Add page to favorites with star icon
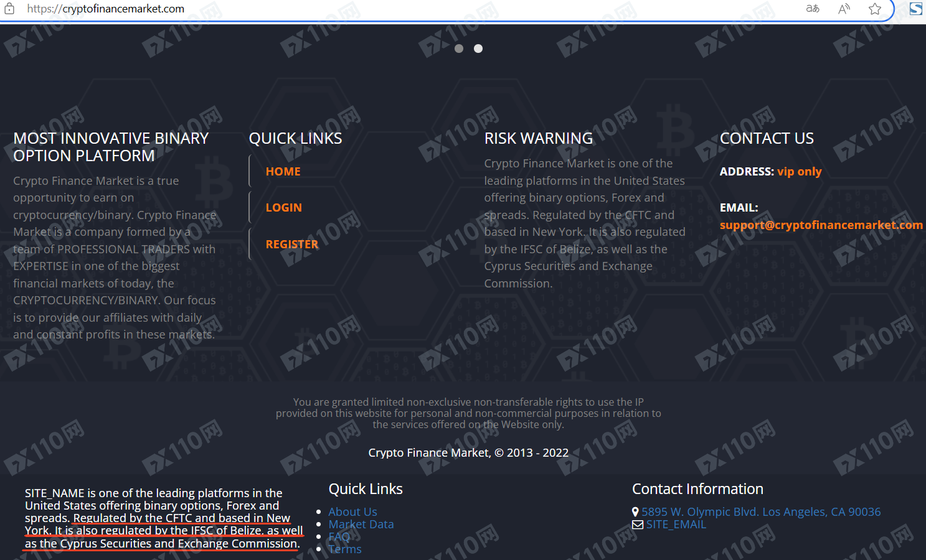The height and width of the screenshot is (560, 926). [875, 9]
